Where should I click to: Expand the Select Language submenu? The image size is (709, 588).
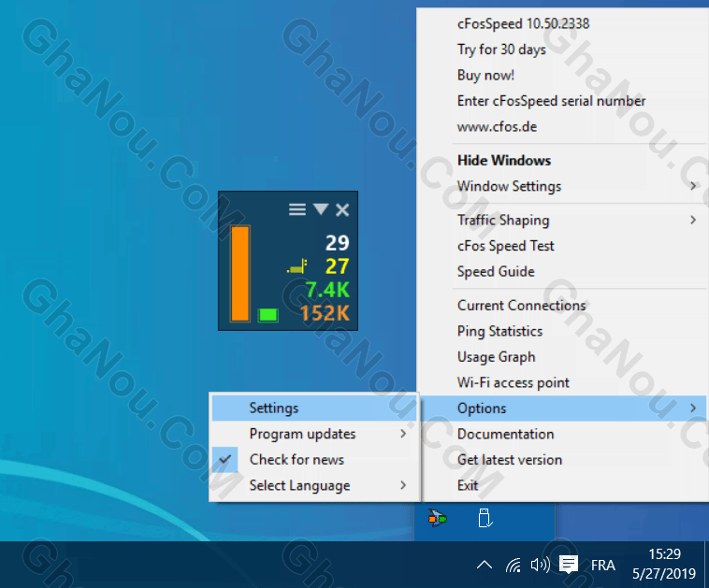[314, 485]
